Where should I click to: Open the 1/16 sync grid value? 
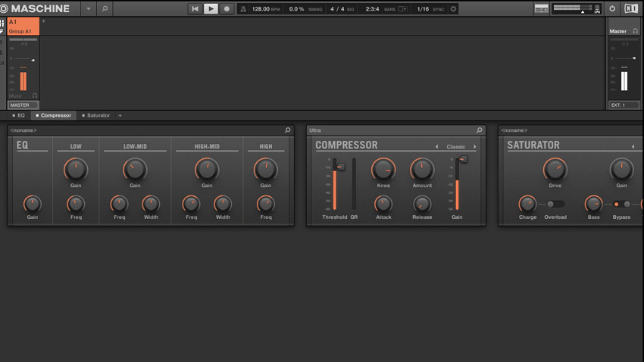(423, 9)
